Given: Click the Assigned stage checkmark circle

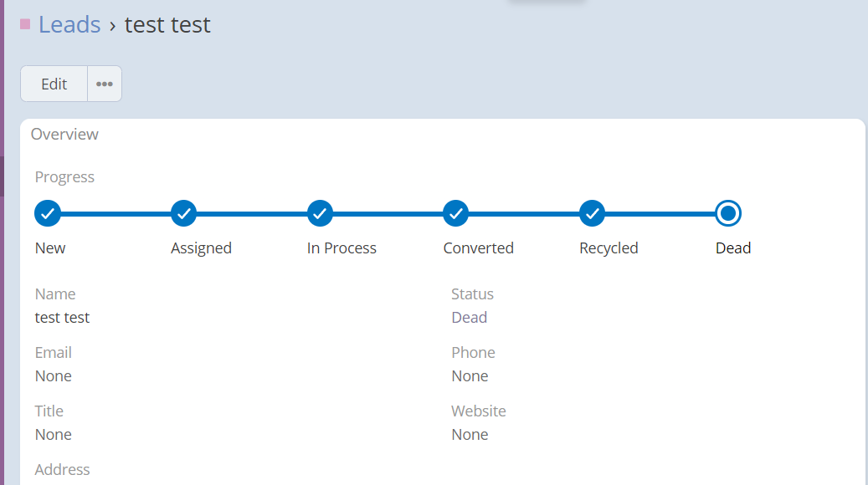Looking at the screenshot, I should 184,214.
